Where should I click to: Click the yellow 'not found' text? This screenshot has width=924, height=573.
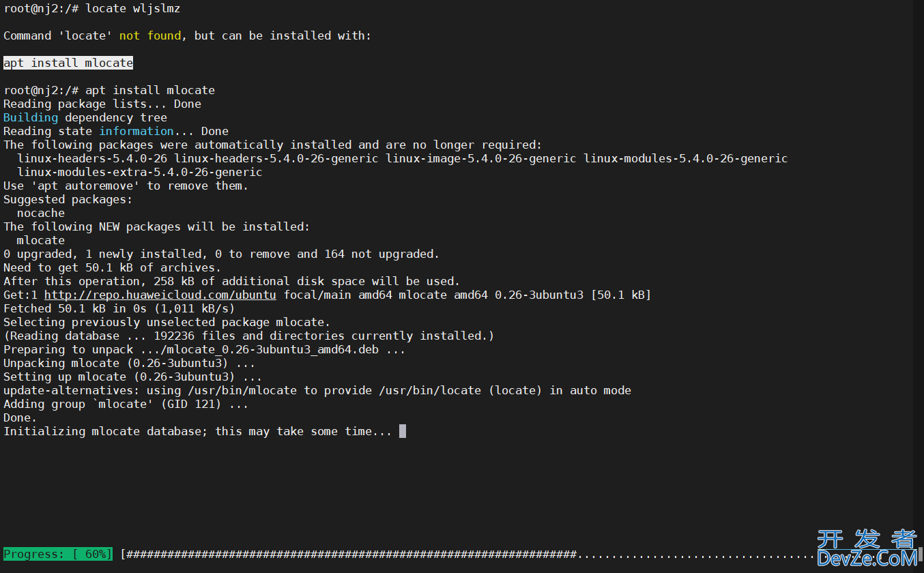coord(150,35)
